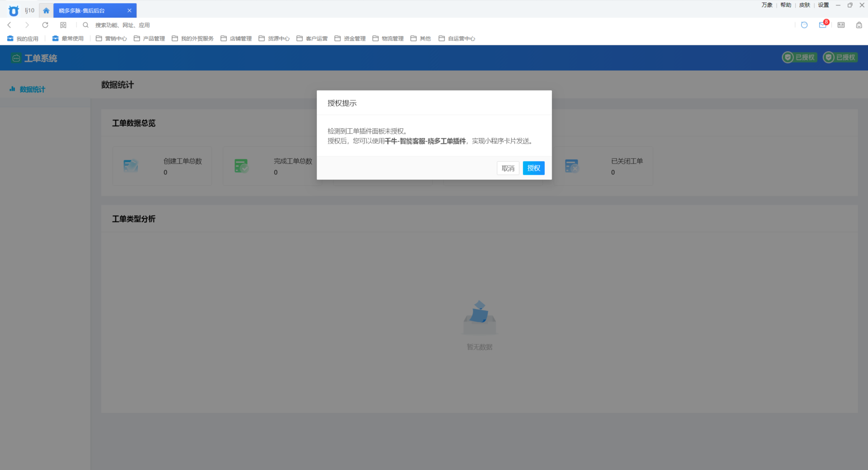Click the 暂无数据 empty-state icon
The width and height of the screenshot is (868, 470).
(479, 317)
